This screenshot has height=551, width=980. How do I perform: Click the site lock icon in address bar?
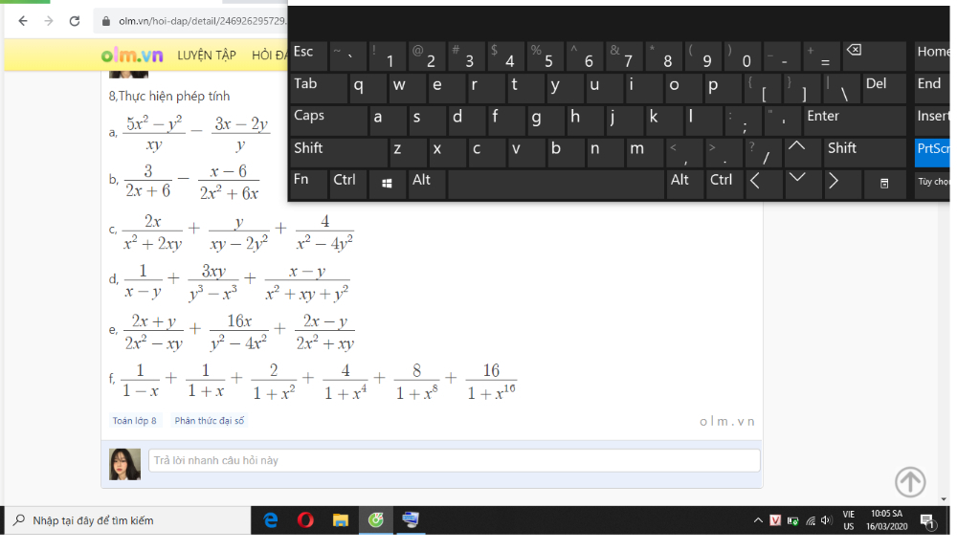[105, 21]
